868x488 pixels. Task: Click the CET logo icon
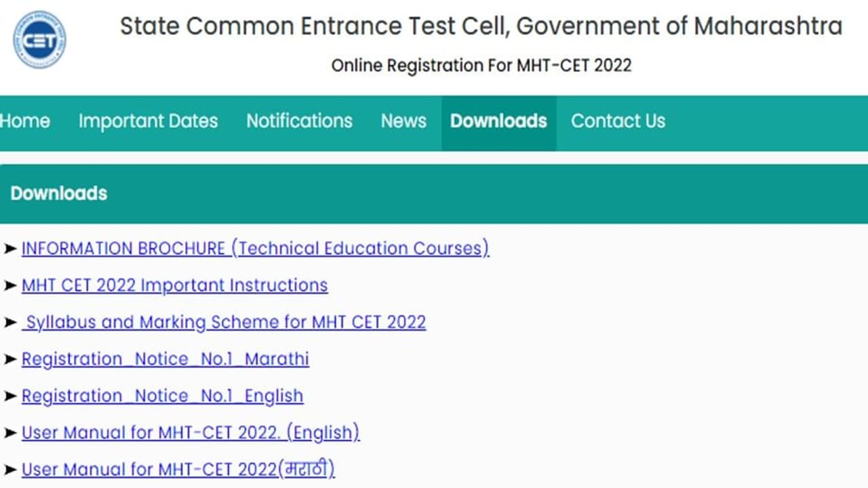point(39,40)
